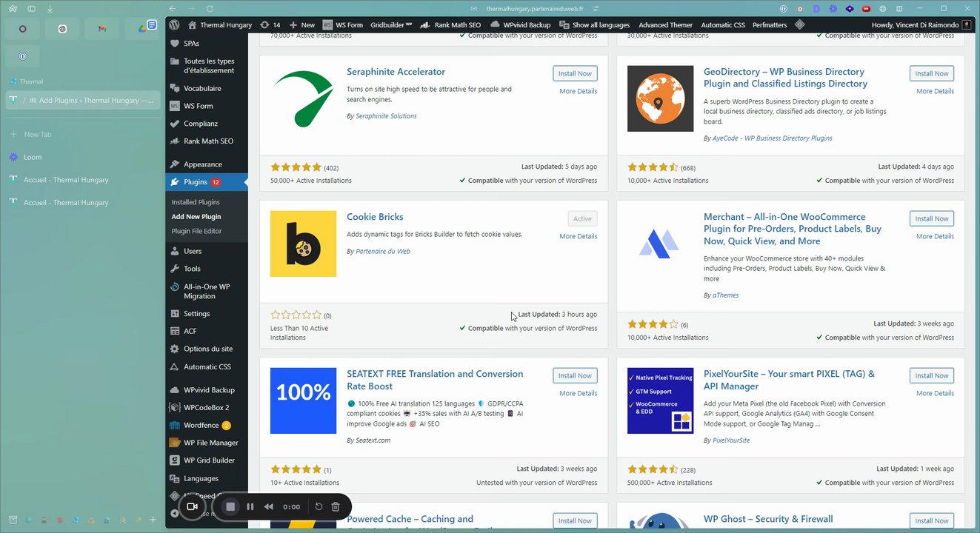Open the Users menu
The image size is (980, 533).
[x=207, y=251]
